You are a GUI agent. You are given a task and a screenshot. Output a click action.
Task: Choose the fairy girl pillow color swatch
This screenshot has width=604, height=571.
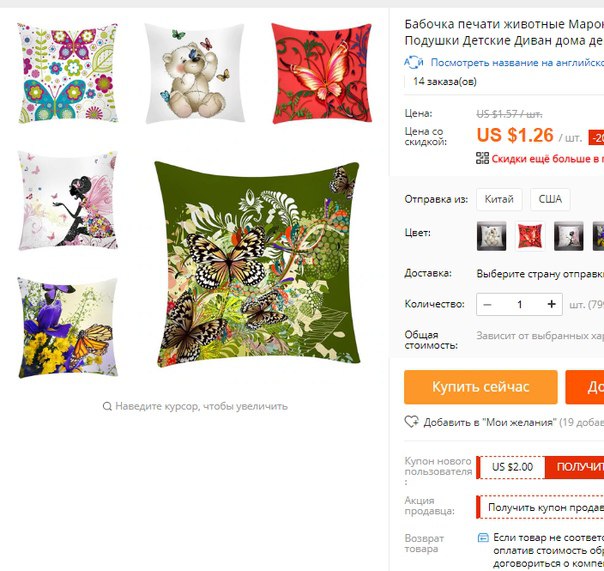(x=569, y=236)
